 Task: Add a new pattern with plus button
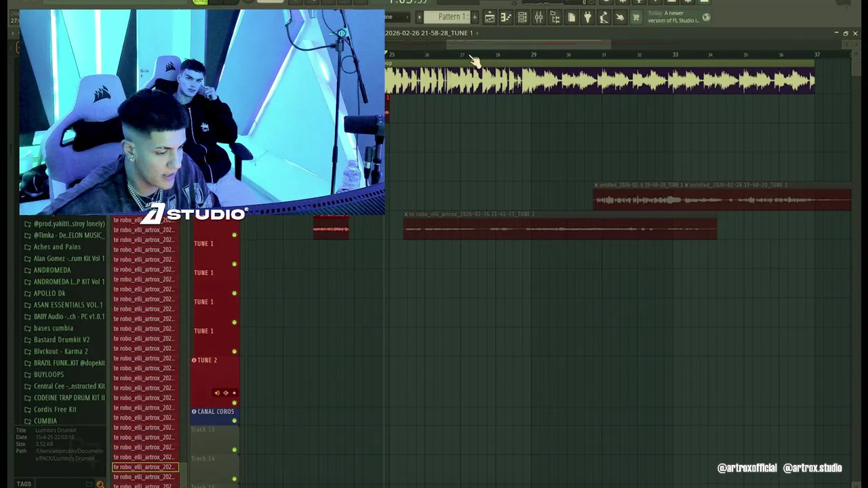(x=475, y=17)
